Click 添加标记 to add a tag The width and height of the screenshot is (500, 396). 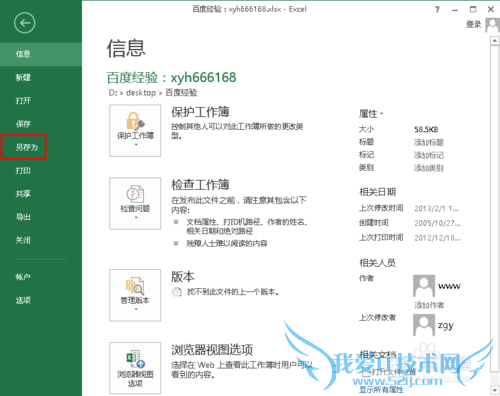[429, 155]
